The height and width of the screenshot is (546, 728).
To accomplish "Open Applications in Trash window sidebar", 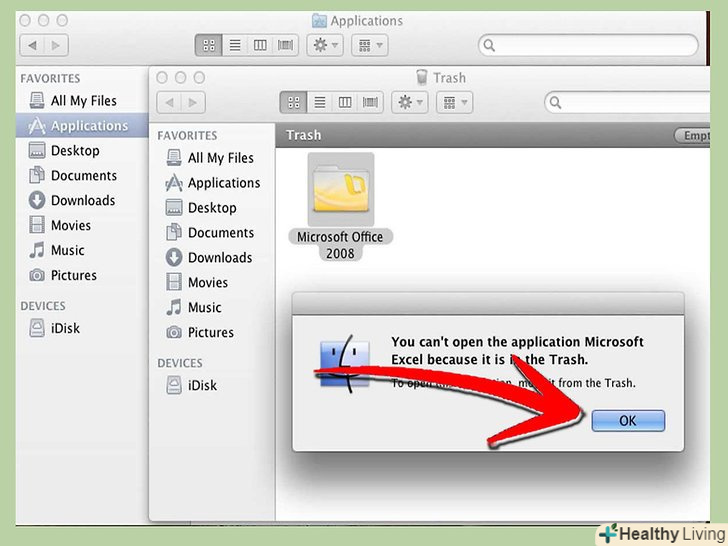I will (x=213, y=183).
